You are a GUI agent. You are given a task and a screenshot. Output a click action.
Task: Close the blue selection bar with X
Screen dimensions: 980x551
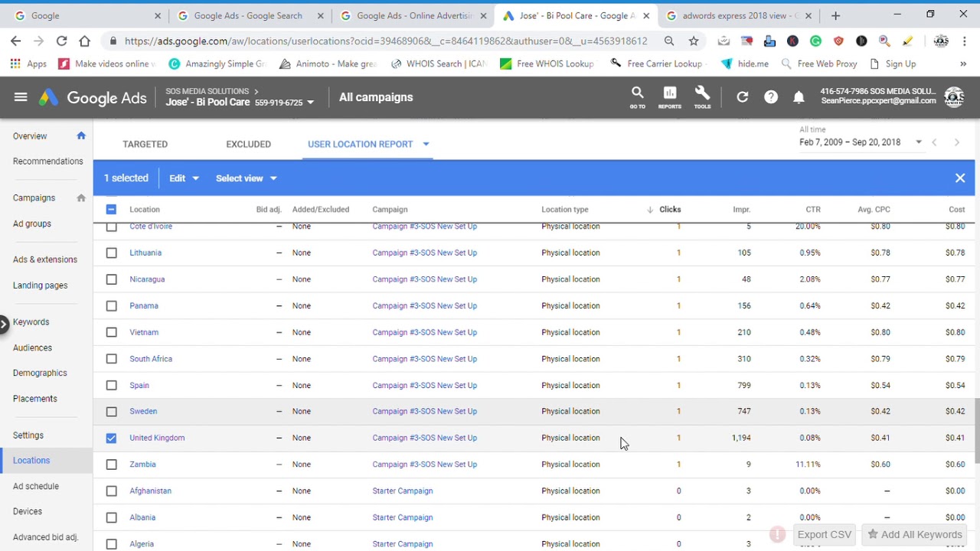pyautogui.click(x=960, y=178)
